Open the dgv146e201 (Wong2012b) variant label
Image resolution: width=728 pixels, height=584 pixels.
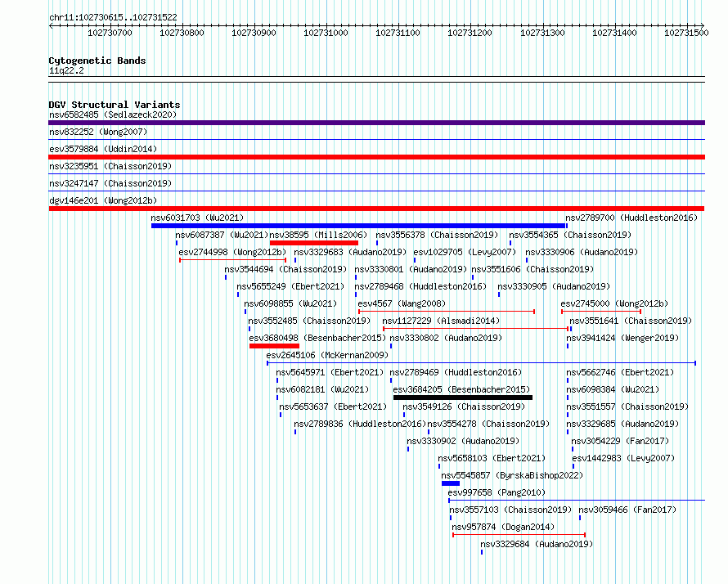click(x=103, y=200)
